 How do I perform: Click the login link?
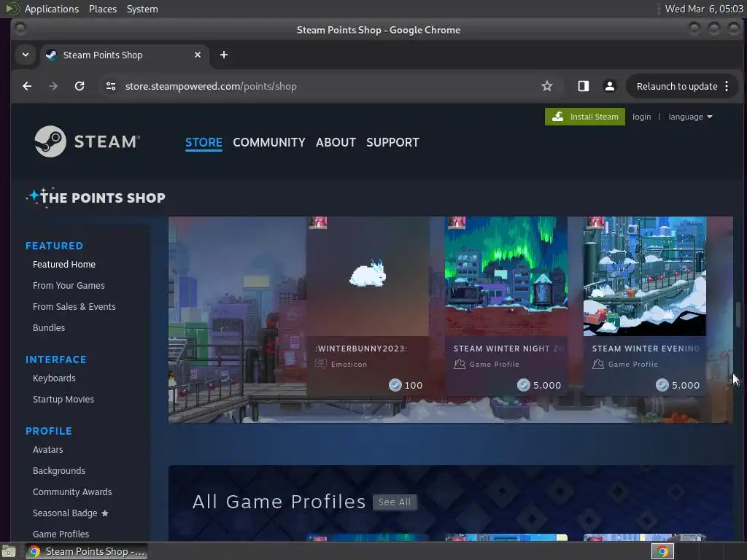641,117
